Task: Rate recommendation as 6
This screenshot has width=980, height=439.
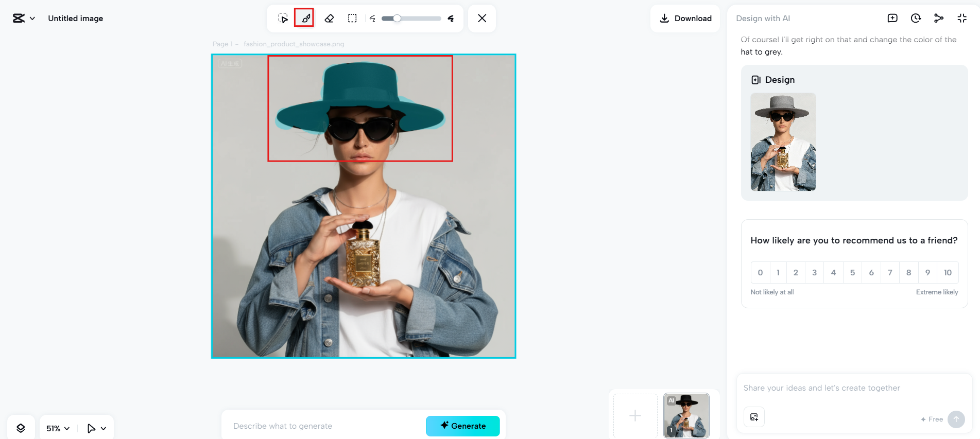Action: coord(871,273)
